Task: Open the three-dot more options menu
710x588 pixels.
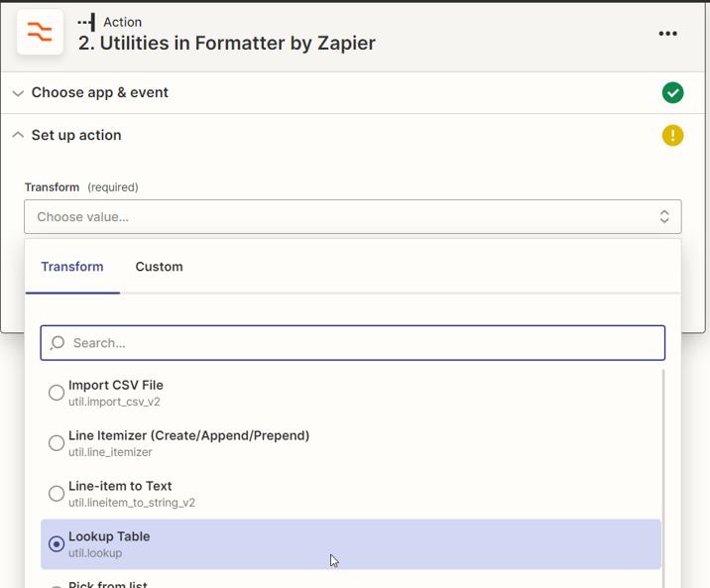Action: 667,34
